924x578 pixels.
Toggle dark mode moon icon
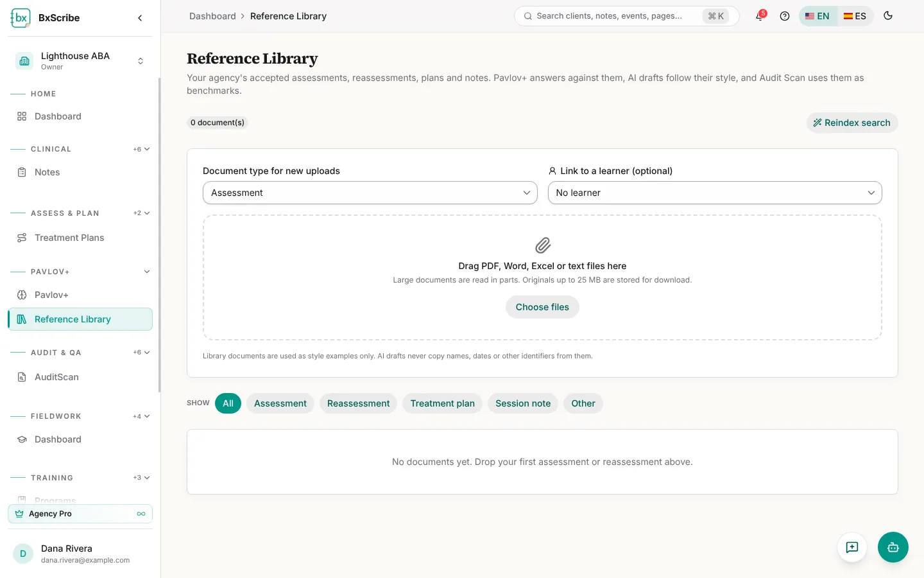[x=888, y=16]
